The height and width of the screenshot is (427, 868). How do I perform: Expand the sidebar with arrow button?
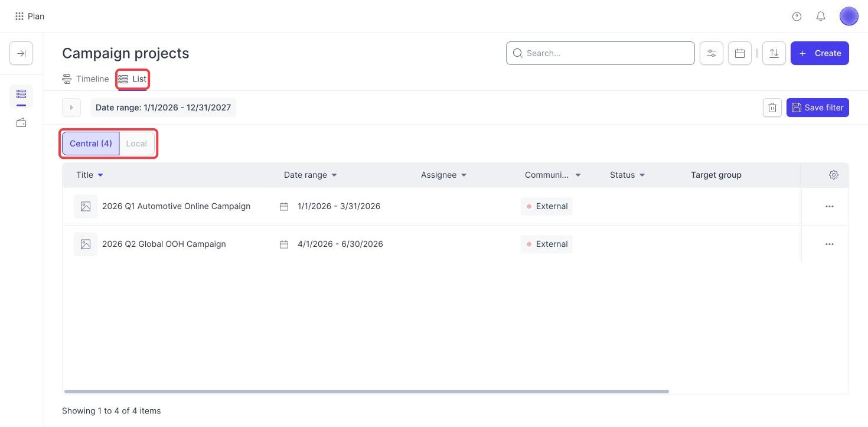pyautogui.click(x=21, y=53)
